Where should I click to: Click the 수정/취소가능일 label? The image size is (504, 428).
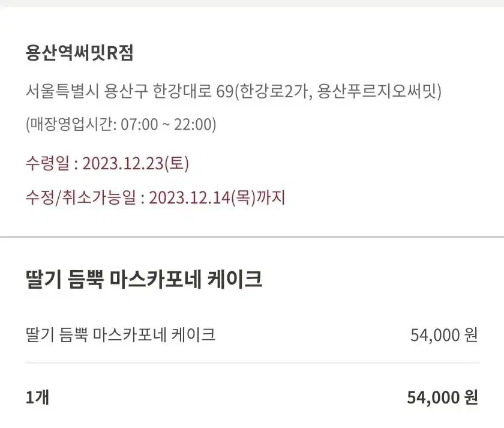point(80,197)
